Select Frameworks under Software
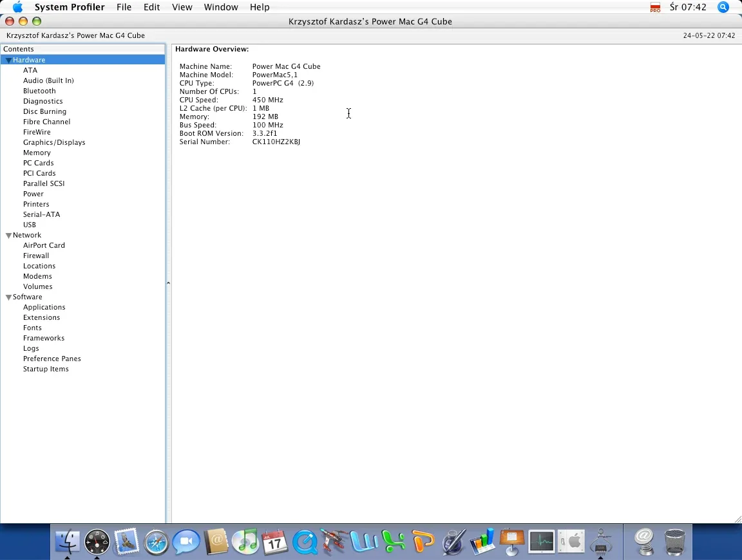The height and width of the screenshot is (560, 742). coord(44,338)
